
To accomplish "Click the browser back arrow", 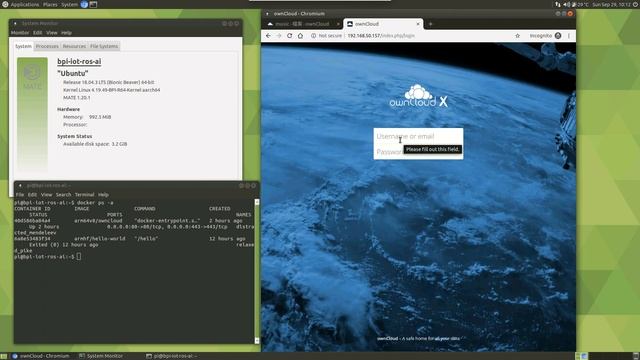I will point(268,36).
